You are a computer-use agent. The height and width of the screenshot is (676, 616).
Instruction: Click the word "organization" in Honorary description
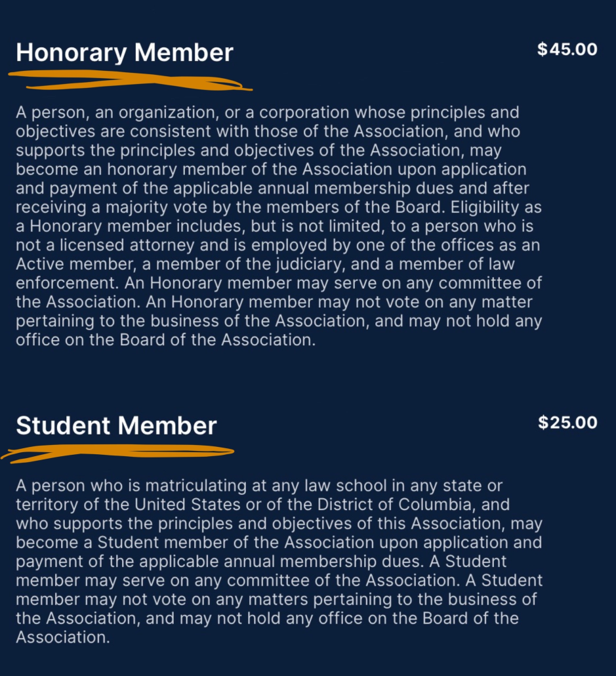(157, 113)
